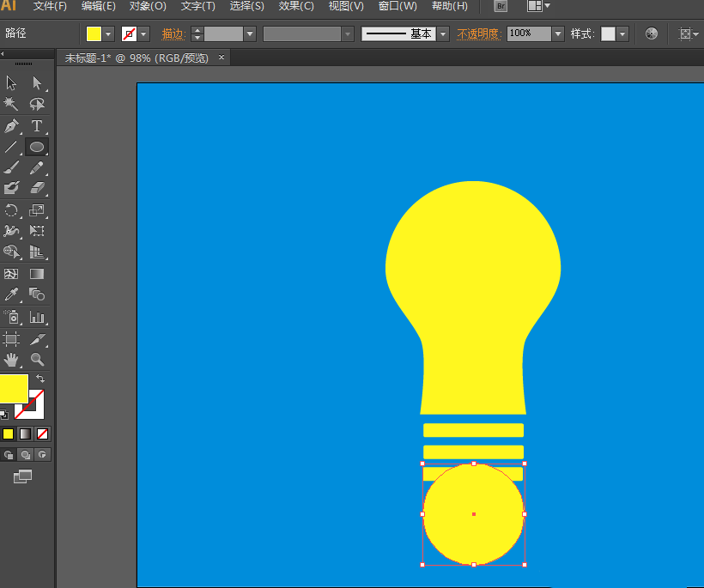This screenshot has width=704, height=588.
Task: Open Adobe Bridge with the Br icon
Action: click(501, 6)
